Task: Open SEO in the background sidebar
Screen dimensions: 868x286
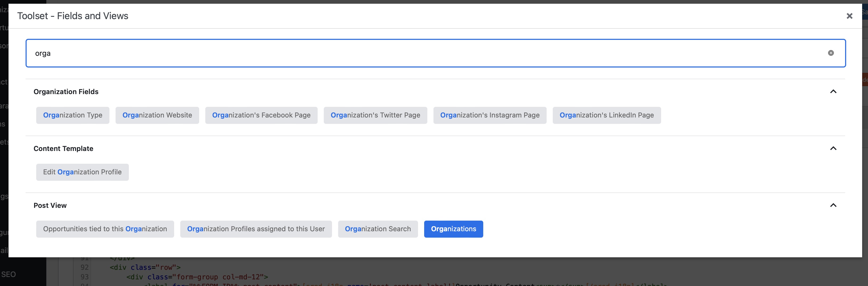Action: (x=9, y=274)
